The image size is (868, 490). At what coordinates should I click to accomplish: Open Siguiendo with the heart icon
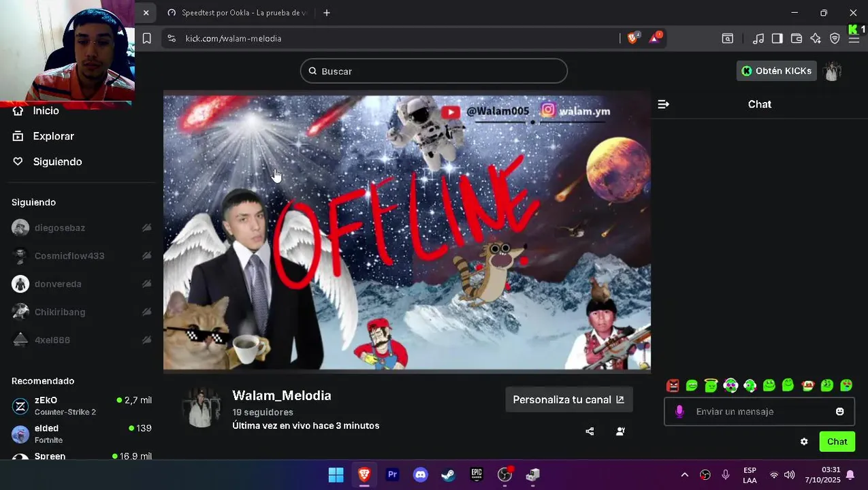coord(47,161)
